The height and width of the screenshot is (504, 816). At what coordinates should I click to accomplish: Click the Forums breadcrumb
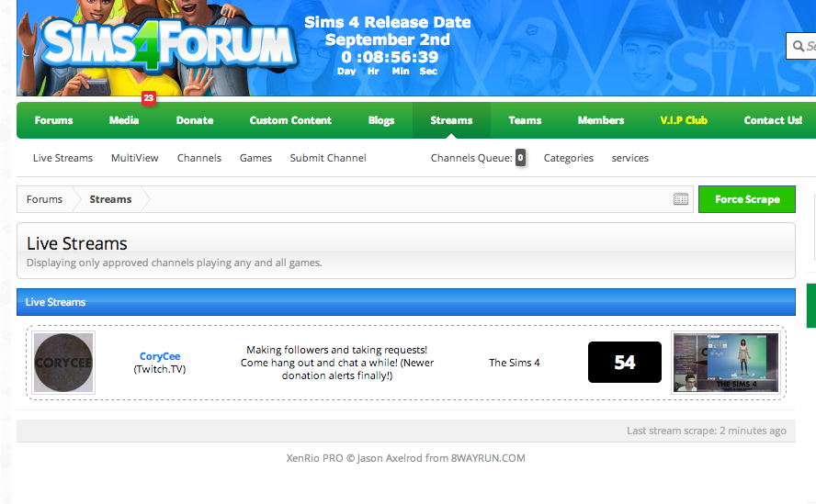44,199
